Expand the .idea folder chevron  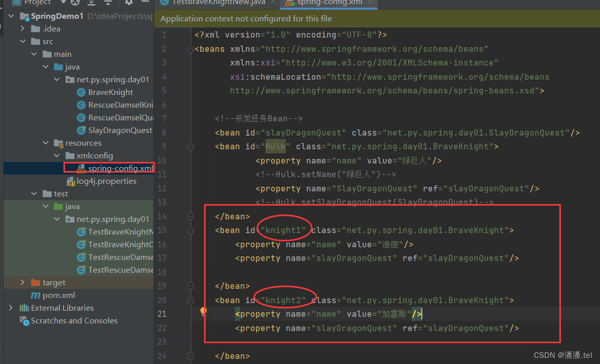point(22,29)
